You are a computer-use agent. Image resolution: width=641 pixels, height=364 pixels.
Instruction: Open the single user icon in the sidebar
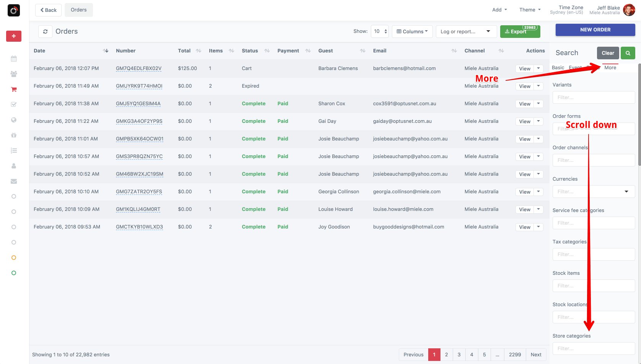14,166
